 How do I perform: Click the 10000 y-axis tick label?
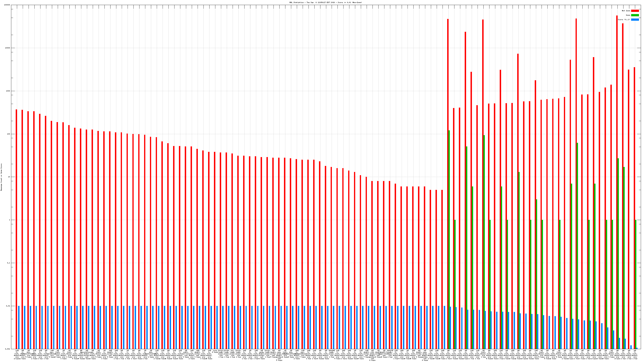click(x=8, y=48)
